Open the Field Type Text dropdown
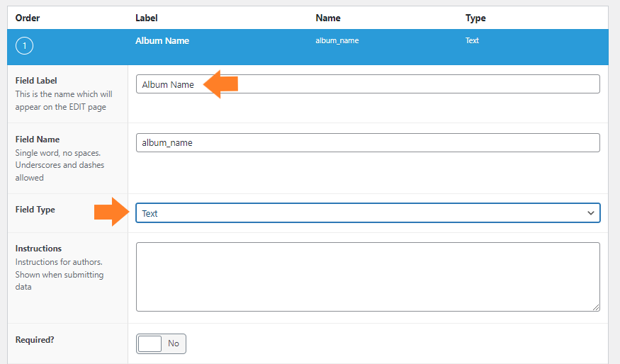 coord(368,213)
